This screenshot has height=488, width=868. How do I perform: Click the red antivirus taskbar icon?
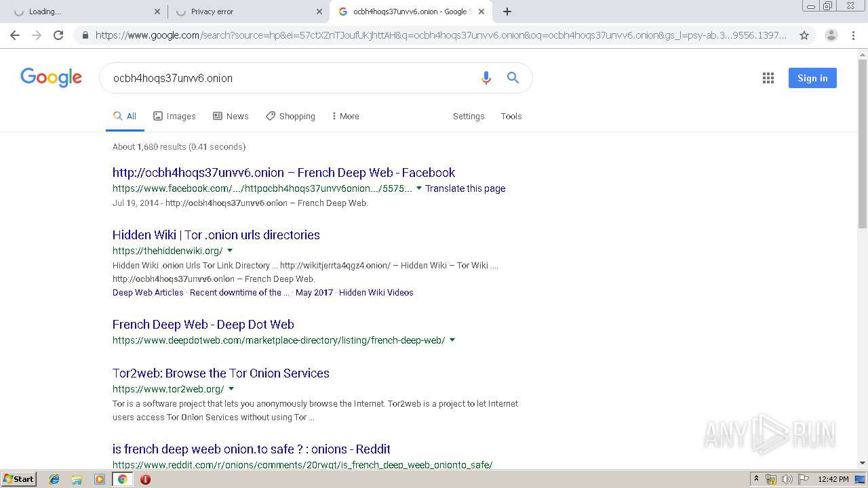coord(145,479)
